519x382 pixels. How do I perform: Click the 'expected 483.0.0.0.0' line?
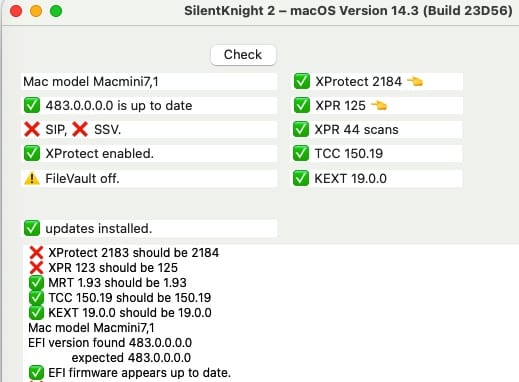coord(131,358)
